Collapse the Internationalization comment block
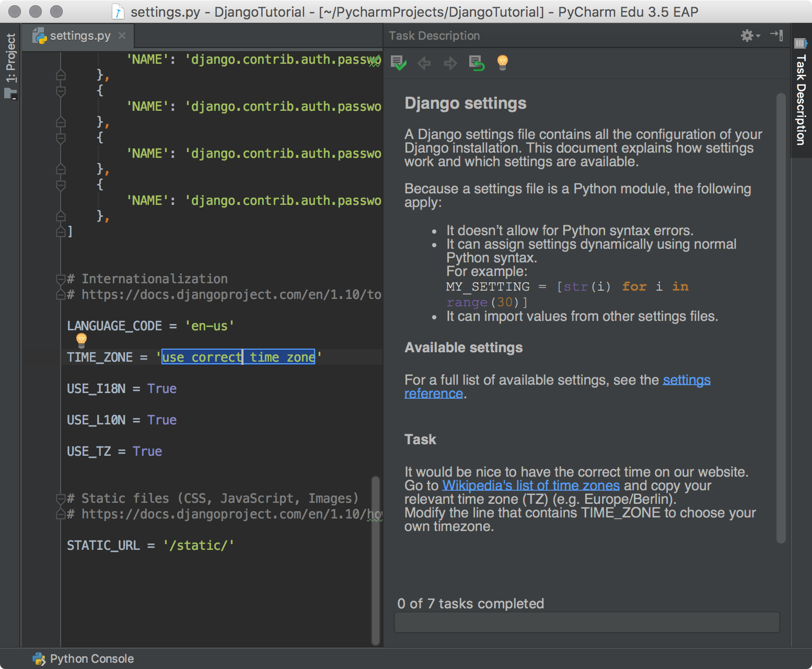812x669 pixels. coord(61,279)
